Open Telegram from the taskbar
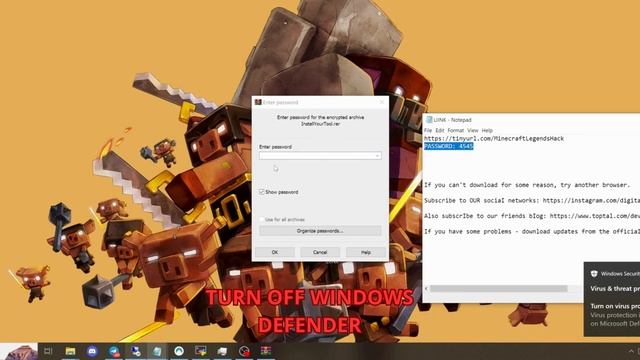Viewport: 640px width, 360px height. coord(114,351)
